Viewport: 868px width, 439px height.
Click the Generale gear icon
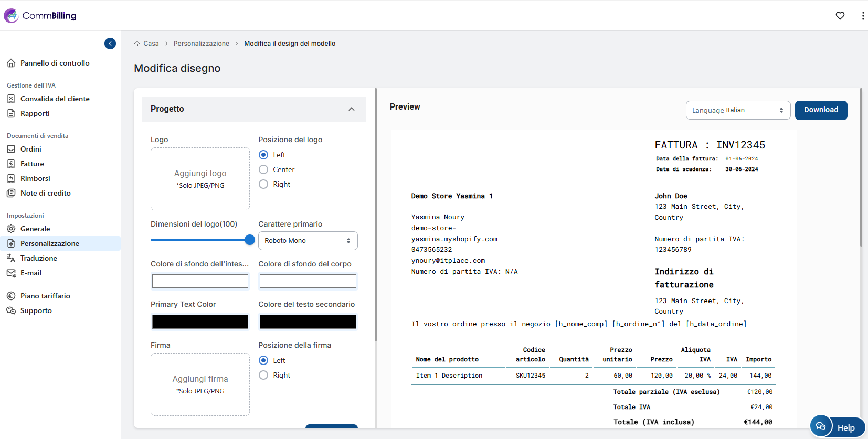pyautogui.click(x=11, y=229)
